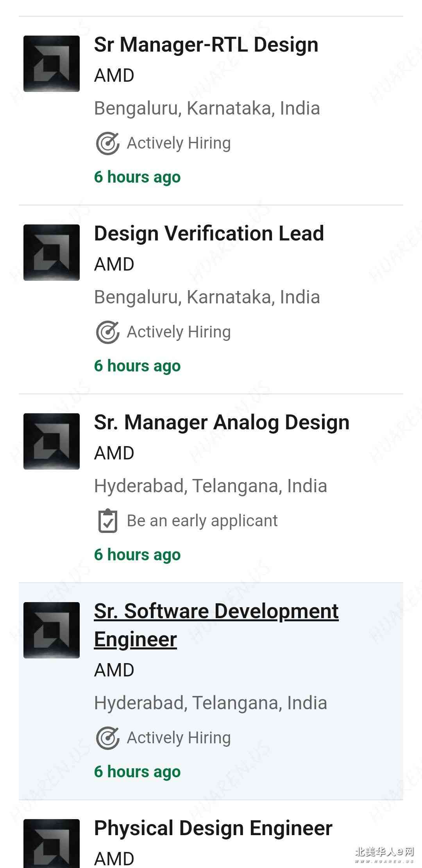Click Bengaluru location under Design Verification Lead
Viewport: 422px width, 868px height.
click(207, 297)
